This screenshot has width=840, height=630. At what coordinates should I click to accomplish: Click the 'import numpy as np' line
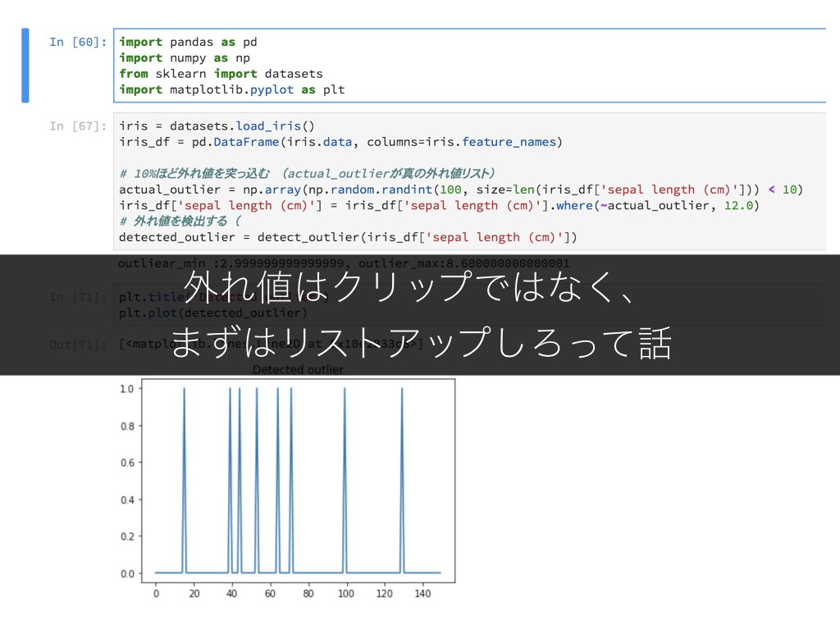[x=185, y=58]
